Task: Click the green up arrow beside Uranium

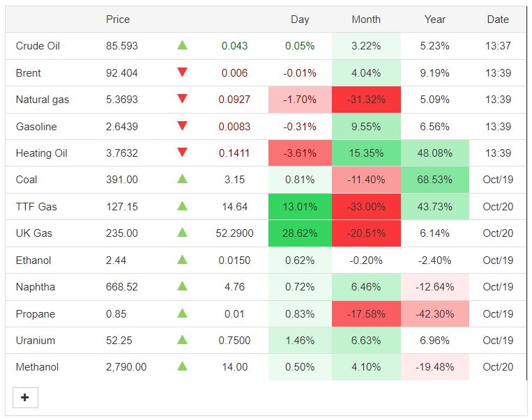Action: (182, 340)
